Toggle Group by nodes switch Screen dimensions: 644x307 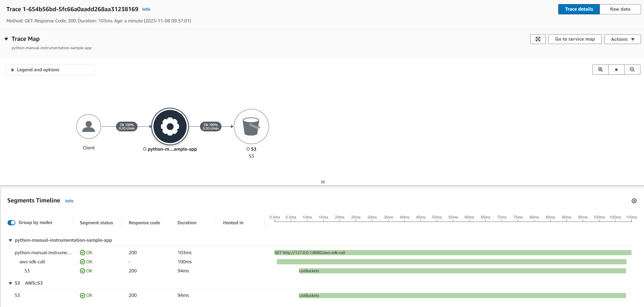click(x=11, y=223)
